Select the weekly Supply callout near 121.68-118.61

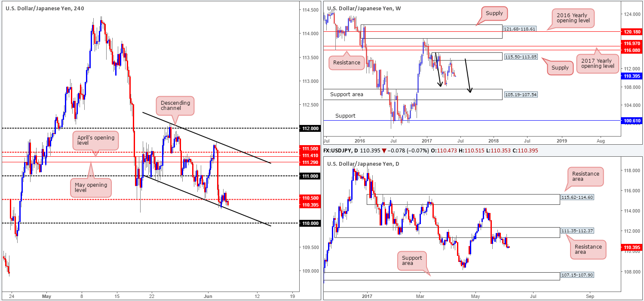coord(494,13)
